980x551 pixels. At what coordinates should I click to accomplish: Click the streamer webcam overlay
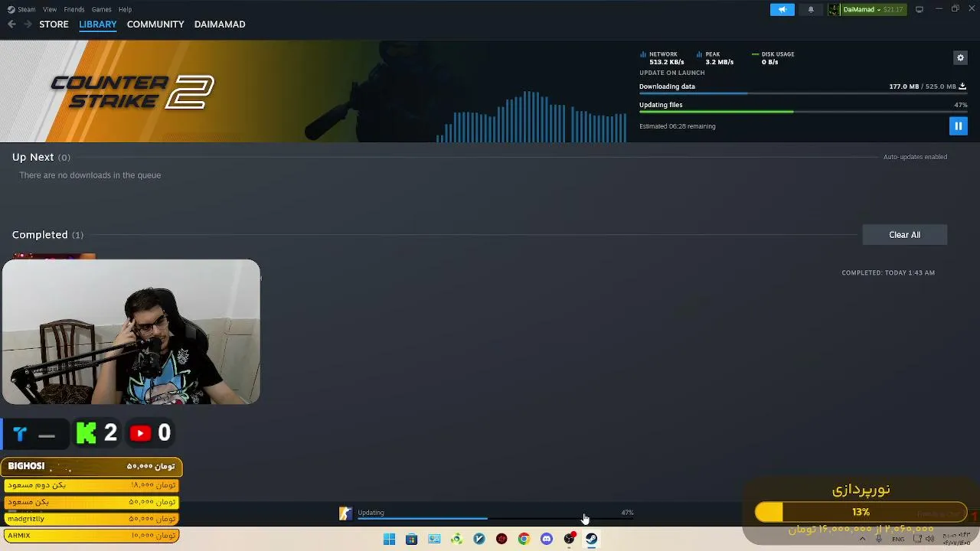pos(131,331)
